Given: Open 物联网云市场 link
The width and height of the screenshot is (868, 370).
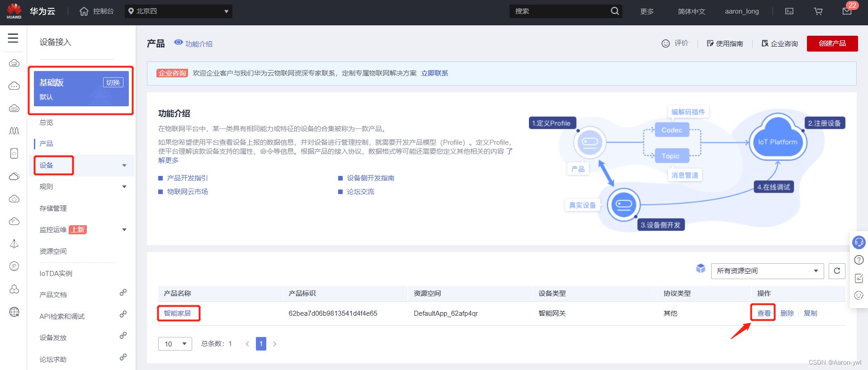Looking at the screenshot, I should (188, 192).
